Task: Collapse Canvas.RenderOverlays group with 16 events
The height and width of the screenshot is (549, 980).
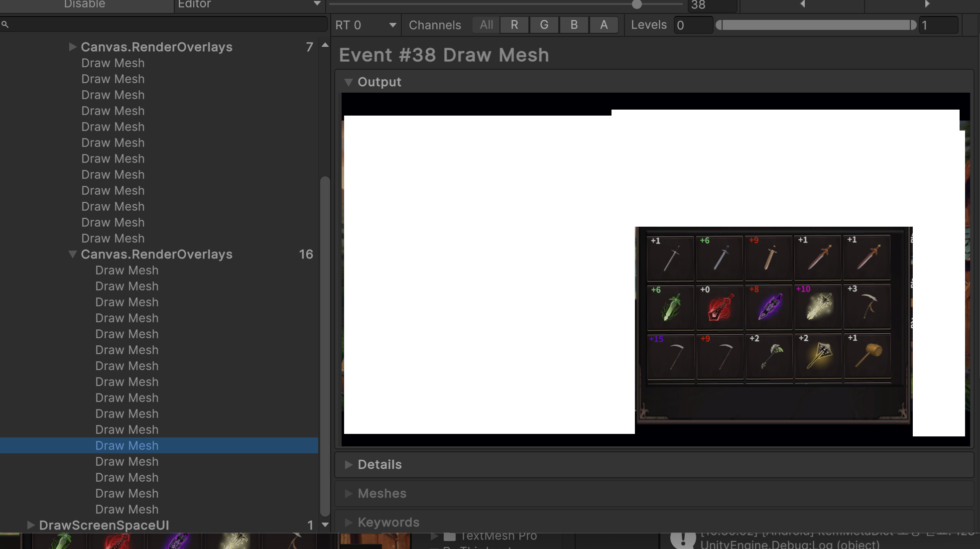Action: (73, 254)
